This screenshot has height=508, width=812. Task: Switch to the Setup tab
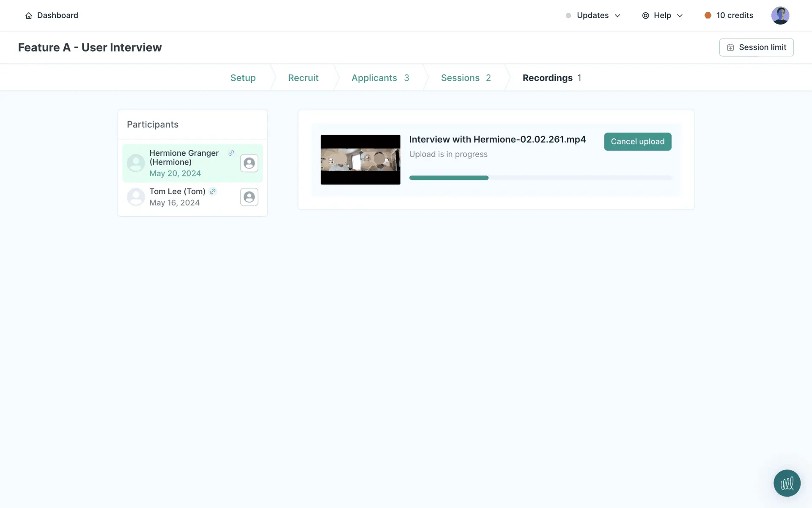243,78
